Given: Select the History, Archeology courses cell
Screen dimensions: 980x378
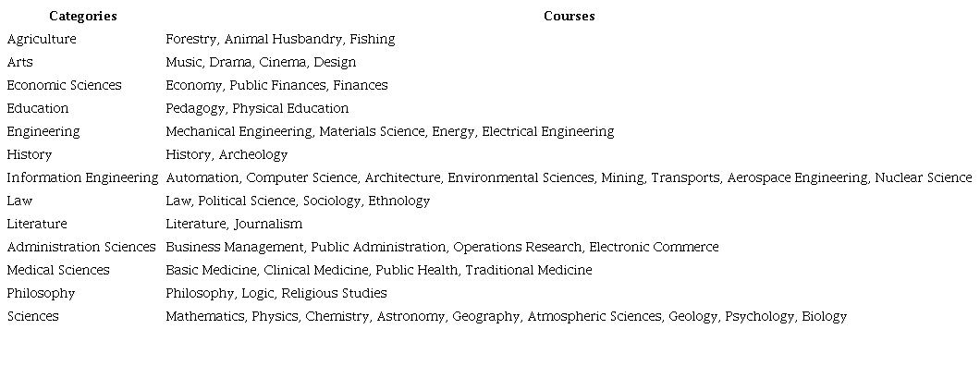Looking at the screenshot, I should coord(227,155).
